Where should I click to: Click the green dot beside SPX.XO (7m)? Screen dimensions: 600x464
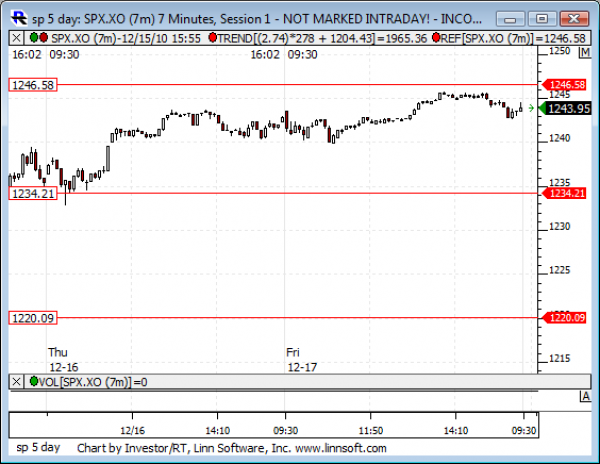click(34, 37)
